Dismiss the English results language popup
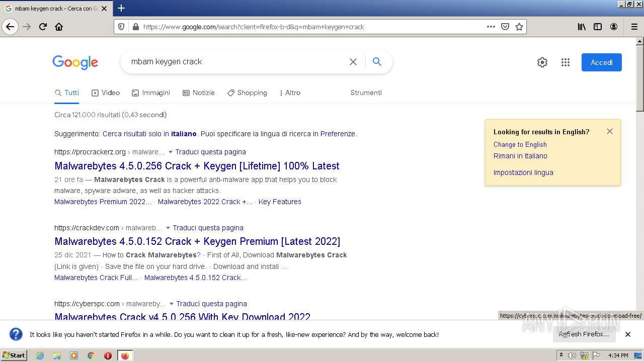This screenshot has height=362, width=644. pos(610,131)
